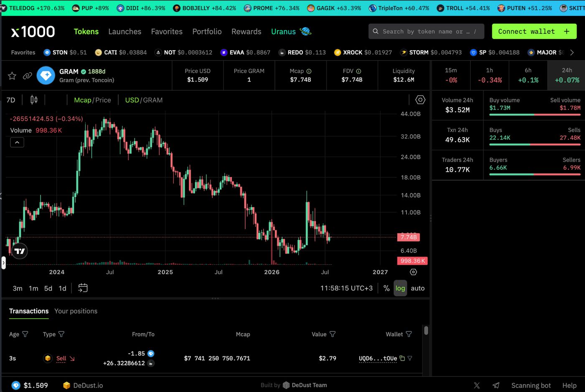Click the Uranus planet icon

point(305,31)
